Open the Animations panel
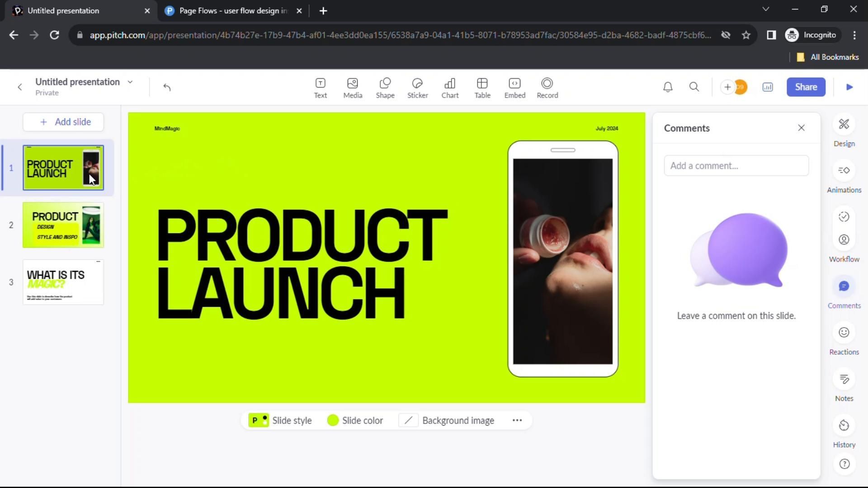This screenshot has width=868, height=488. tap(844, 176)
